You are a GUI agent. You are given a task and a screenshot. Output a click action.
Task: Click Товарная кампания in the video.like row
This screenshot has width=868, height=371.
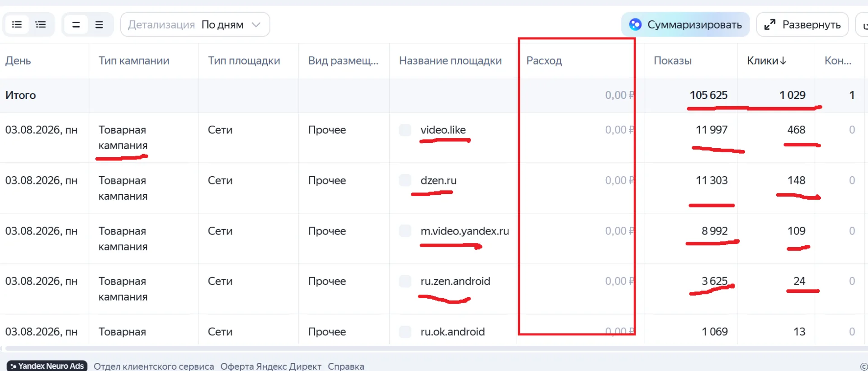click(x=123, y=138)
